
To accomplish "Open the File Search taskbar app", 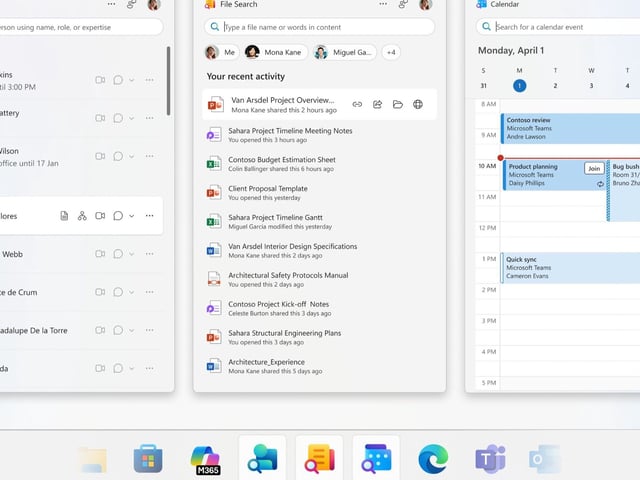I will point(319,459).
